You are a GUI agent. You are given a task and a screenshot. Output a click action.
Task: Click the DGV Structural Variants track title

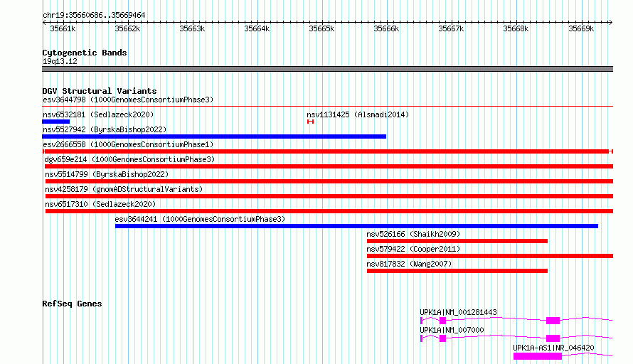(100, 91)
